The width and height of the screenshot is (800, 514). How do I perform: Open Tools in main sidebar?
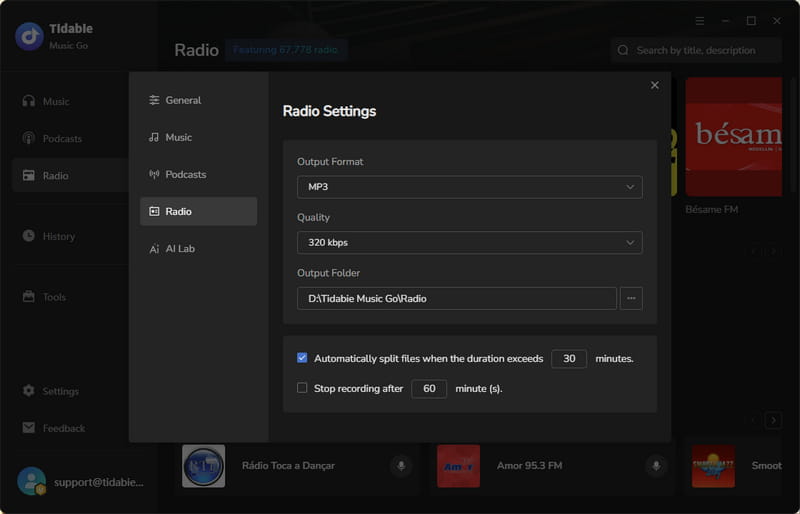70,297
